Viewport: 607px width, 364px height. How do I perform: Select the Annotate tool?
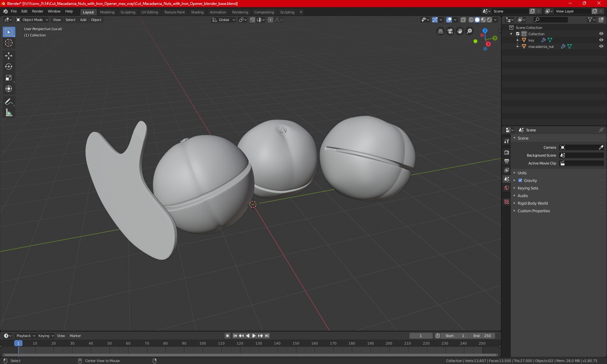point(9,102)
